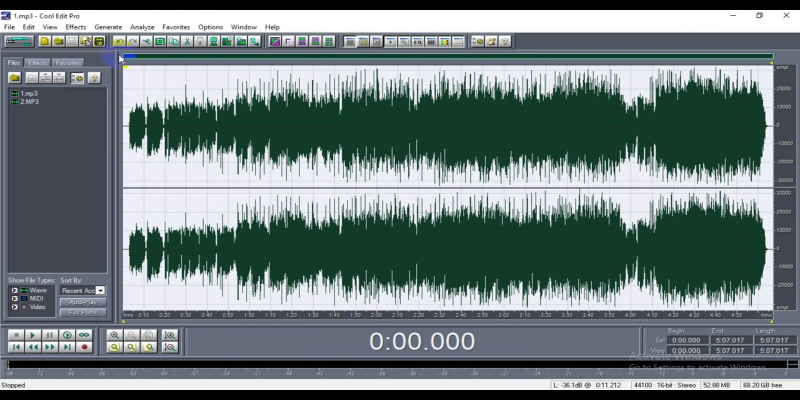Click the Undo arrow in toolbar

pyautogui.click(x=119, y=41)
